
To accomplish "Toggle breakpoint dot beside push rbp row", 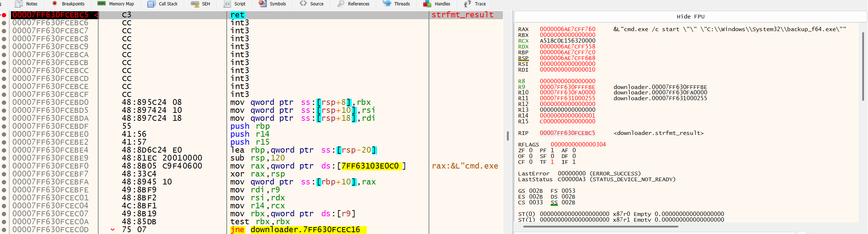I will click(x=4, y=126).
